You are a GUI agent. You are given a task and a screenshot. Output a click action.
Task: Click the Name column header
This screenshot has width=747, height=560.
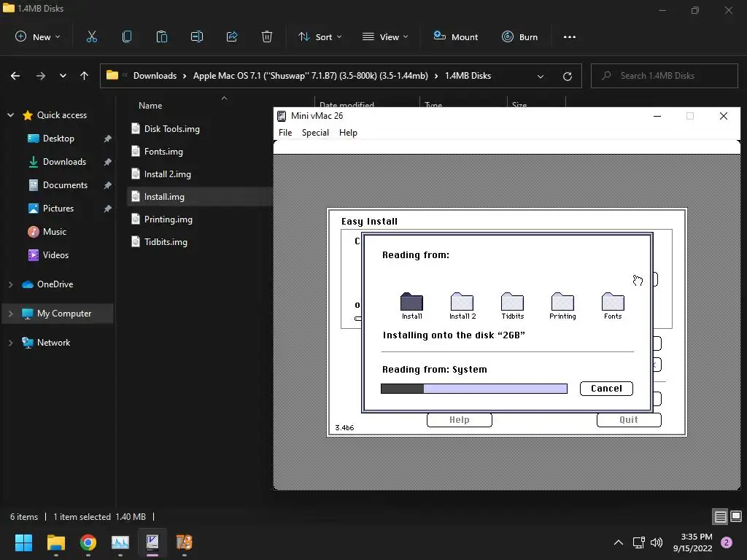(150, 106)
